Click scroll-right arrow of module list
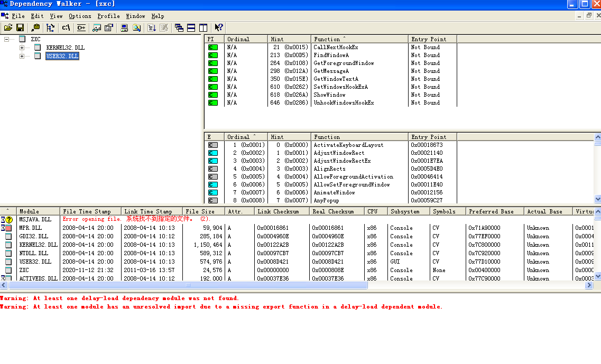The height and width of the screenshot is (364, 601). coord(589,285)
